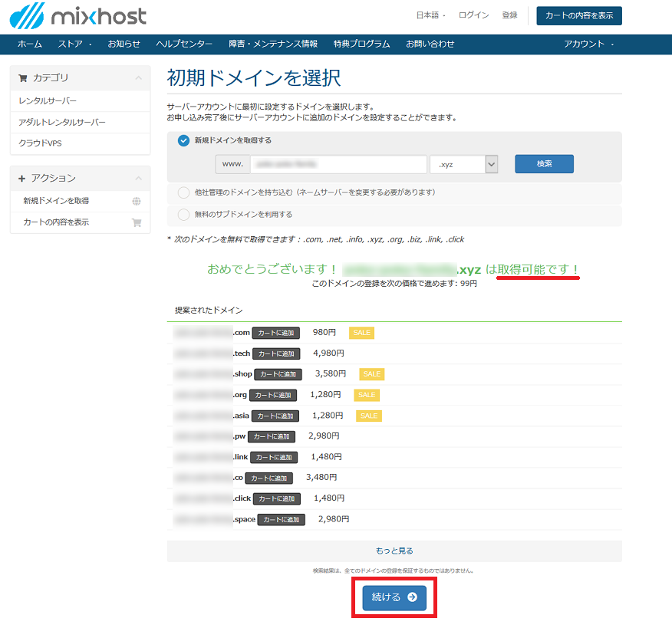
Task: Select 無料のサブドメインを利用する radio option
Action: [183, 215]
